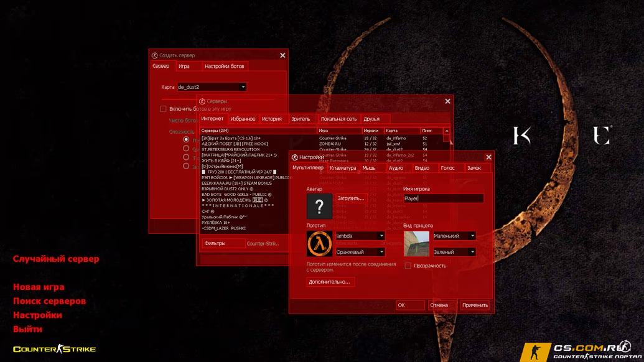Switch to the Клавиатура tab

pyautogui.click(x=343, y=168)
